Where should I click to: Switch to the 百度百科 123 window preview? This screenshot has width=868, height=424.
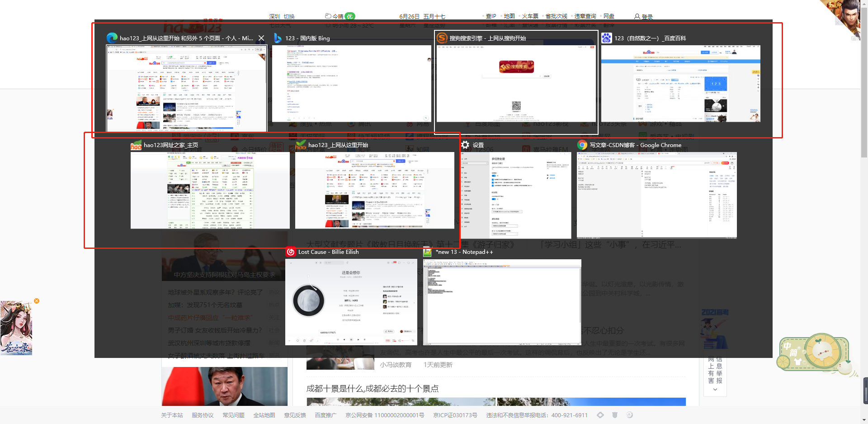680,83
